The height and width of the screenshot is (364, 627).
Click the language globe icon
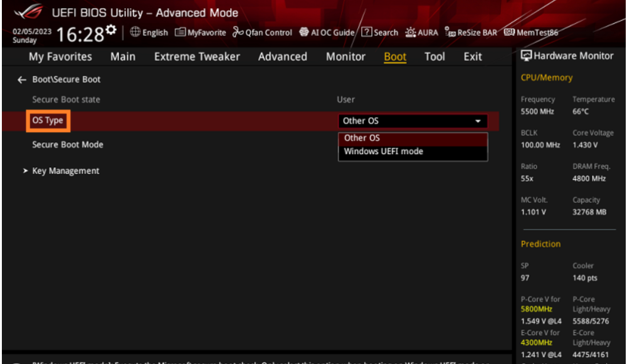point(135,32)
